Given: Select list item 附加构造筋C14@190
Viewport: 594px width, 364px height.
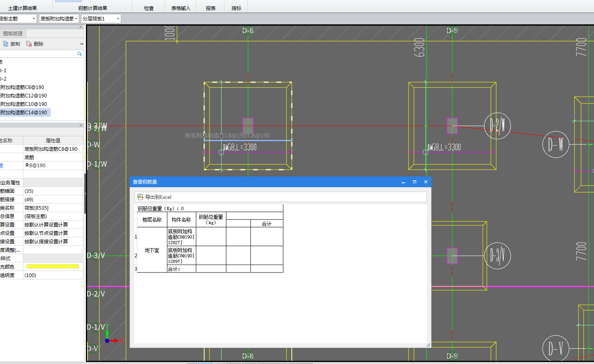Looking at the screenshot, I should pos(25,113).
